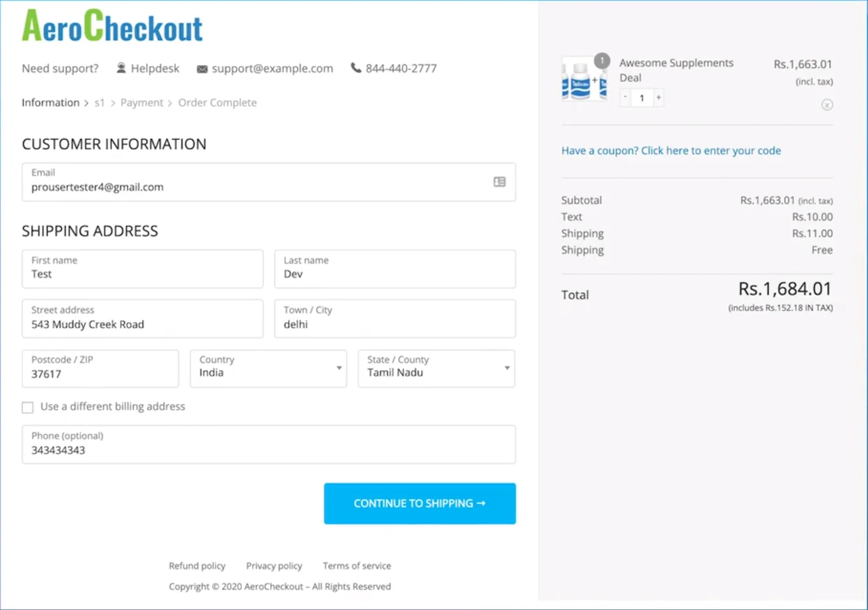Decrease product quantity with minus button
Image resolution: width=868 pixels, height=610 pixels.
[x=625, y=97]
